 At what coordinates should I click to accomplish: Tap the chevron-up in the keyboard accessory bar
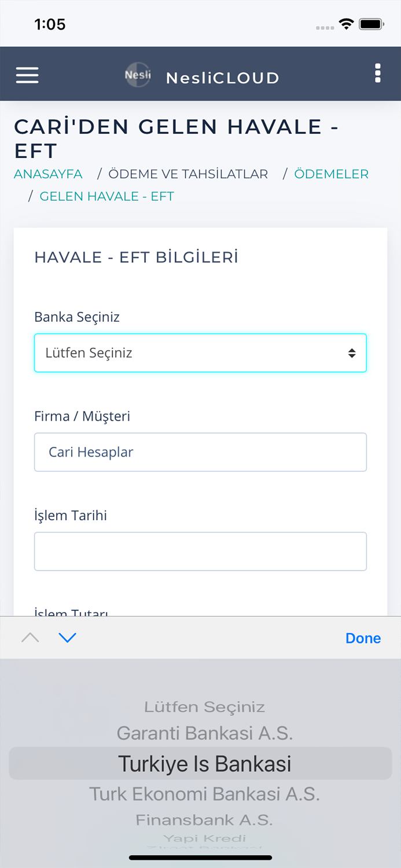[30, 637]
